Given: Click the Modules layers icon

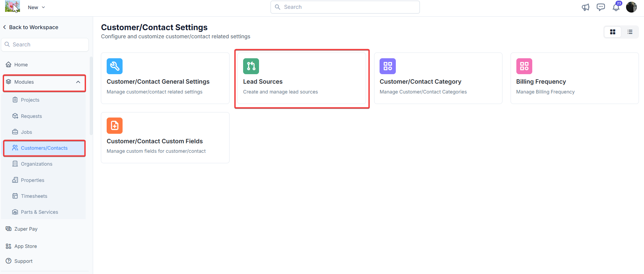Looking at the screenshot, I should 8,82.
